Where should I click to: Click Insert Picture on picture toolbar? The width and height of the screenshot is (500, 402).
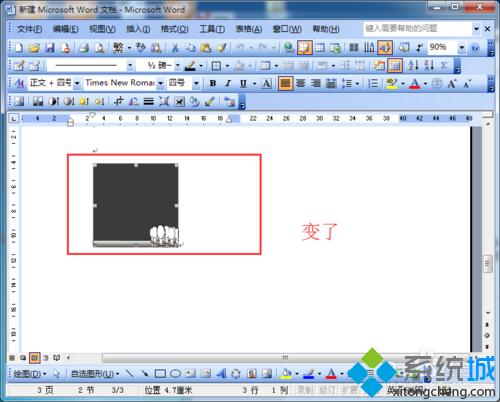coord(19,101)
